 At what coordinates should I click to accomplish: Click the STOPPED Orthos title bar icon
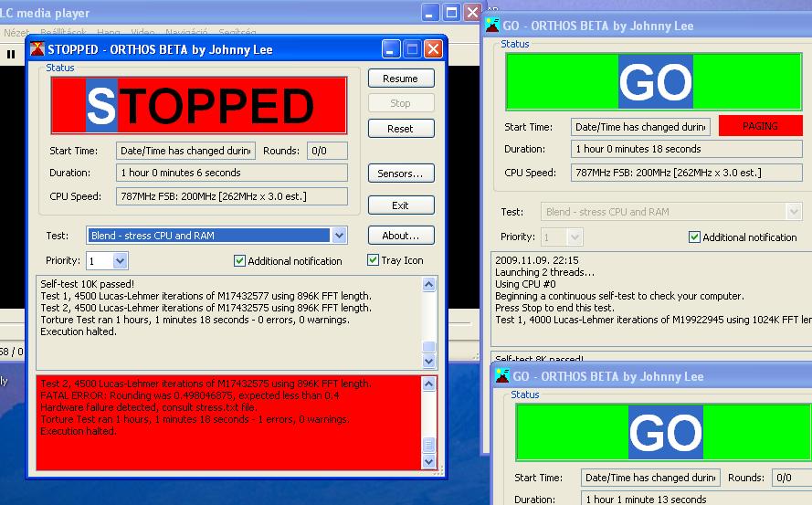pyautogui.click(x=37, y=49)
